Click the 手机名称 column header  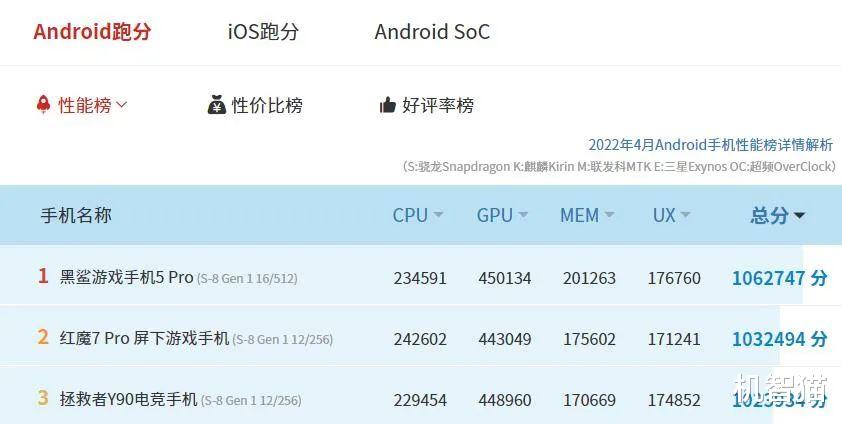click(x=76, y=215)
